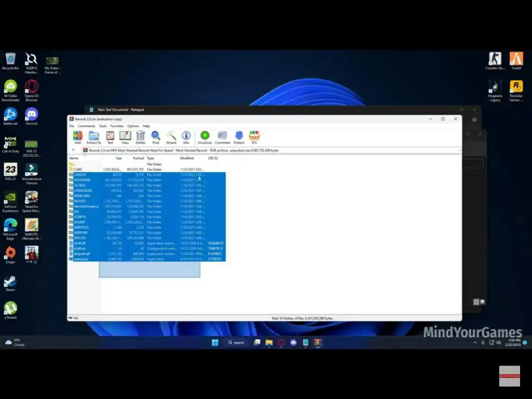Click the Info toolbar icon
This screenshot has height=399, width=532.
pos(186,137)
